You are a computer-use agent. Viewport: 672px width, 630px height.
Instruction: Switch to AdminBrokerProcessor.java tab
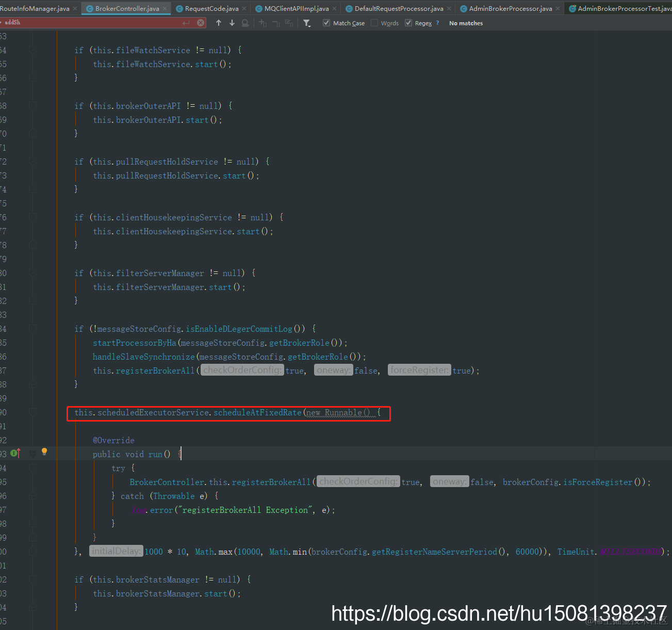pos(510,8)
